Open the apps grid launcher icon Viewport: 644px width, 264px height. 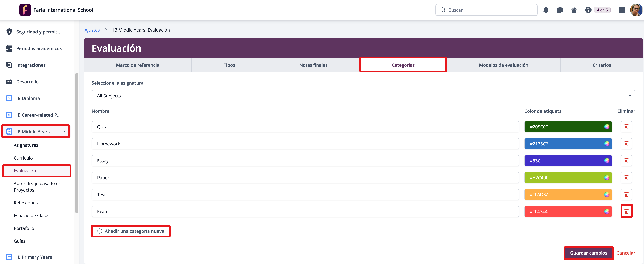point(622,10)
